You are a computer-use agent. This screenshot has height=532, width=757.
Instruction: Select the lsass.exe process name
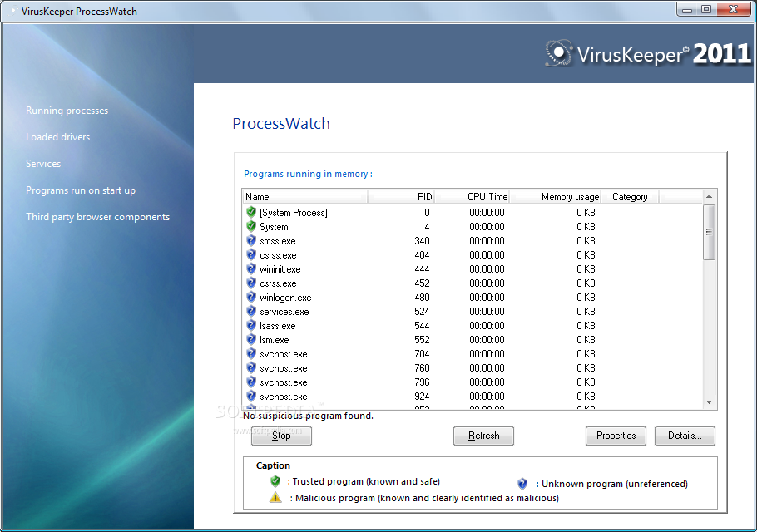(278, 326)
